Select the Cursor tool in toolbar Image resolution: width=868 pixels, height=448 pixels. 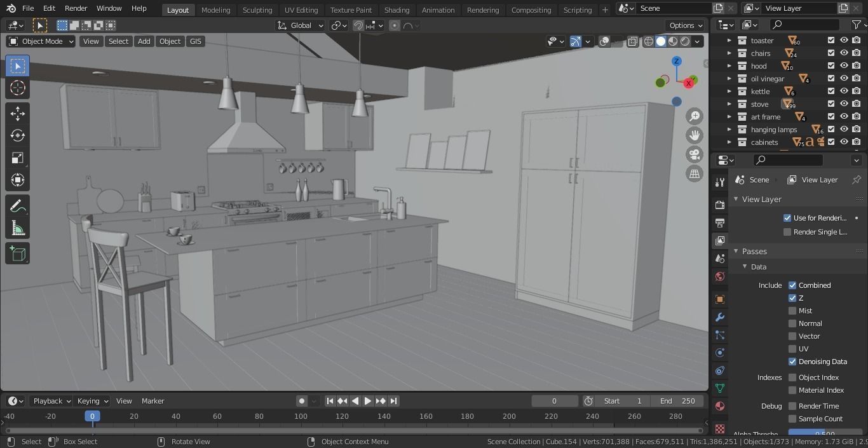18,88
